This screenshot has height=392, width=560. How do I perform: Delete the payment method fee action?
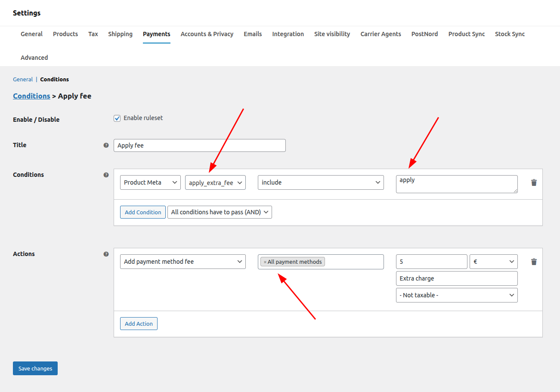tap(534, 262)
